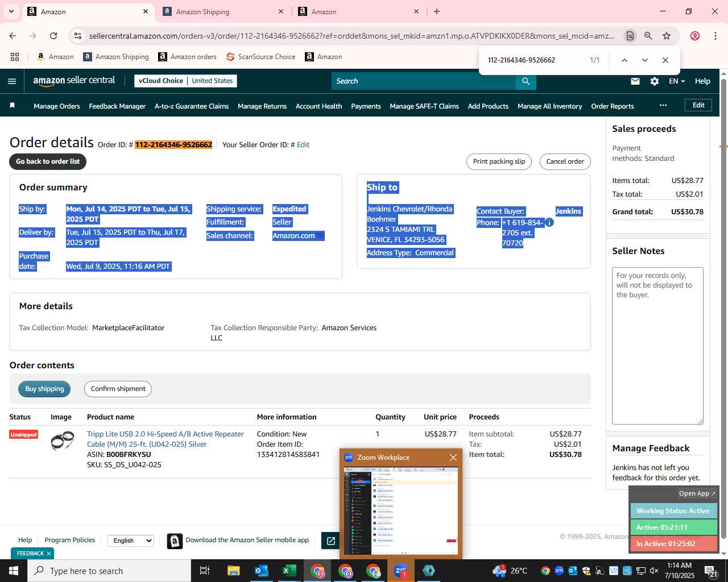Open Outlook from the taskbar

pos(262,571)
